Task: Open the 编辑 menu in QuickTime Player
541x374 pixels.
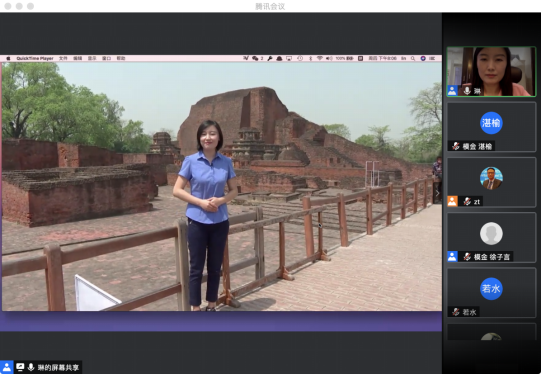Action: (78, 58)
